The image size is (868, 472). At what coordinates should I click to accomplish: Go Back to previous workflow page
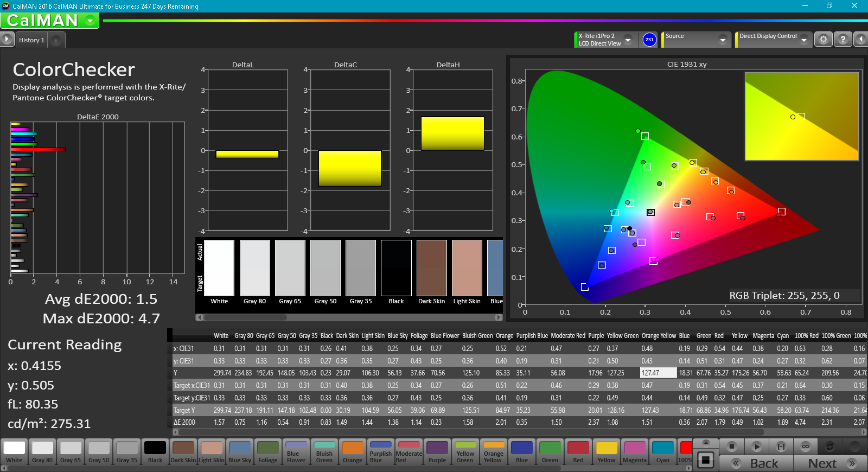[x=756, y=463]
